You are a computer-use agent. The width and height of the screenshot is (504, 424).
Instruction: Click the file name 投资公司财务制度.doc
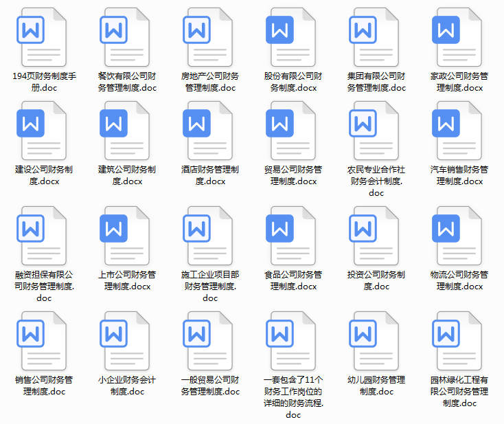376,280
